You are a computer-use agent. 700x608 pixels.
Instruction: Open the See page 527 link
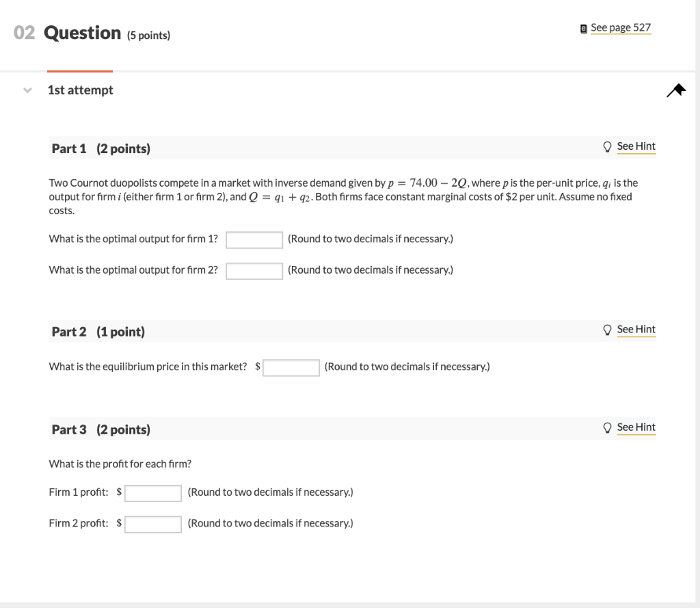(x=621, y=27)
